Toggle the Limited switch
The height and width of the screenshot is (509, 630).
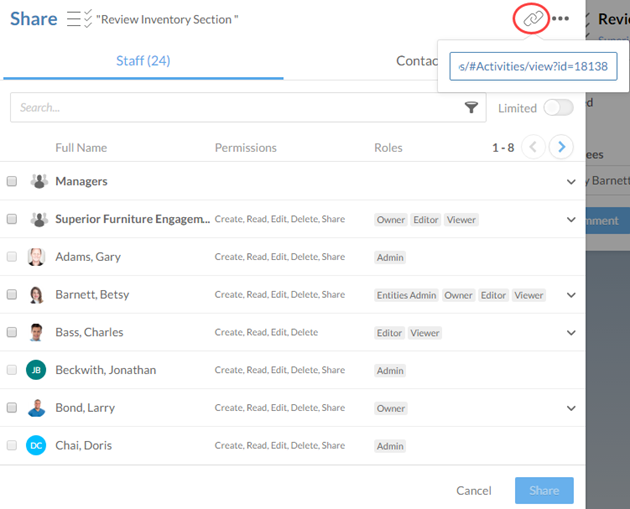(558, 108)
